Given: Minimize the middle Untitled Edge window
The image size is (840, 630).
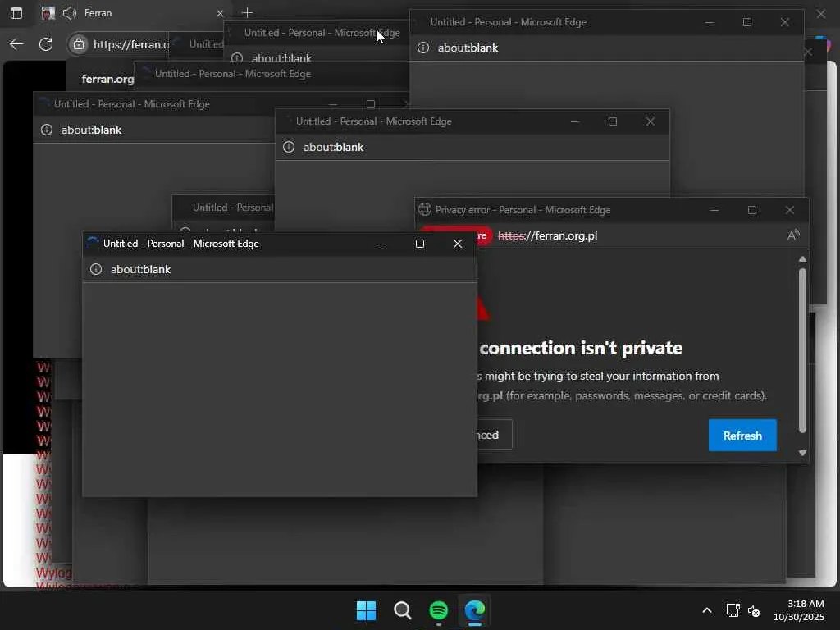Looking at the screenshot, I should pos(575,121).
